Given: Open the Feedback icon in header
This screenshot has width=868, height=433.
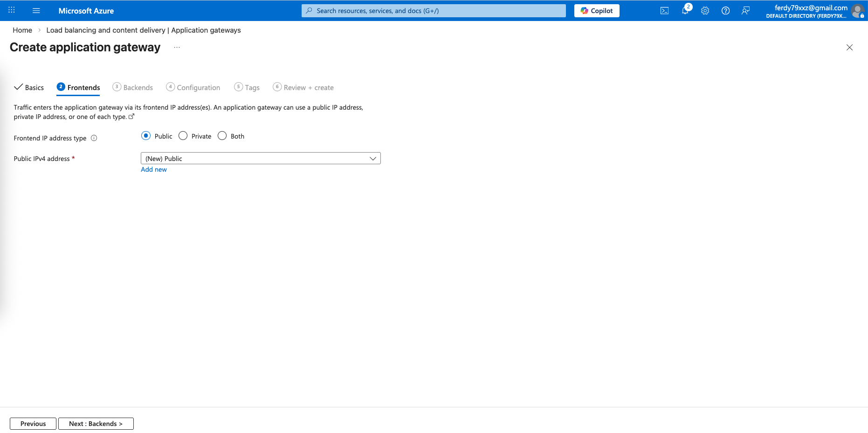Looking at the screenshot, I should point(745,11).
